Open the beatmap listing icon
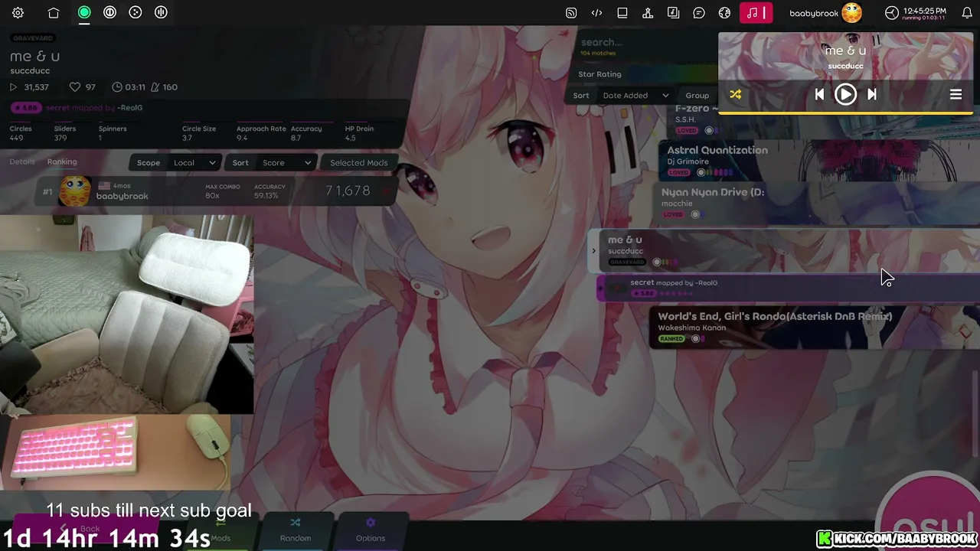 [x=673, y=13]
